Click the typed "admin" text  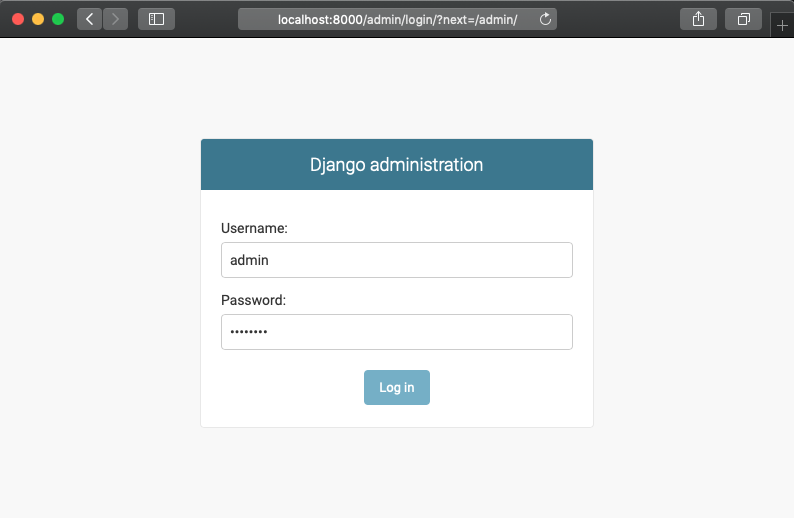249,260
